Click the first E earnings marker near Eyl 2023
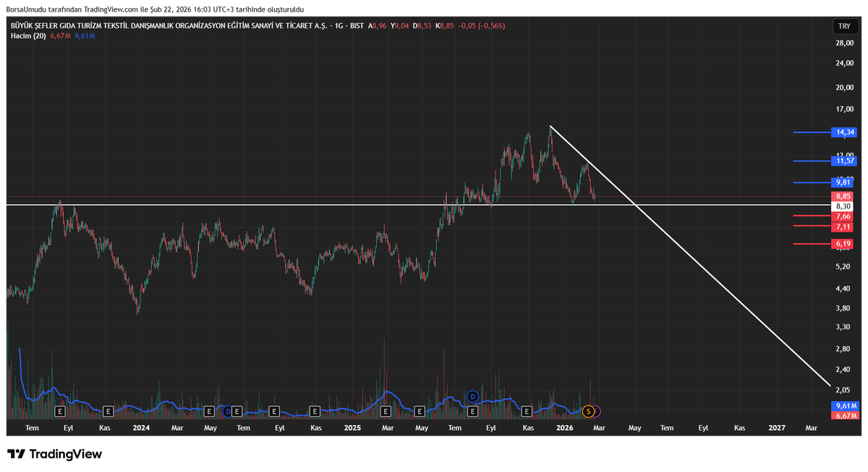 click(x=61, y=411)
